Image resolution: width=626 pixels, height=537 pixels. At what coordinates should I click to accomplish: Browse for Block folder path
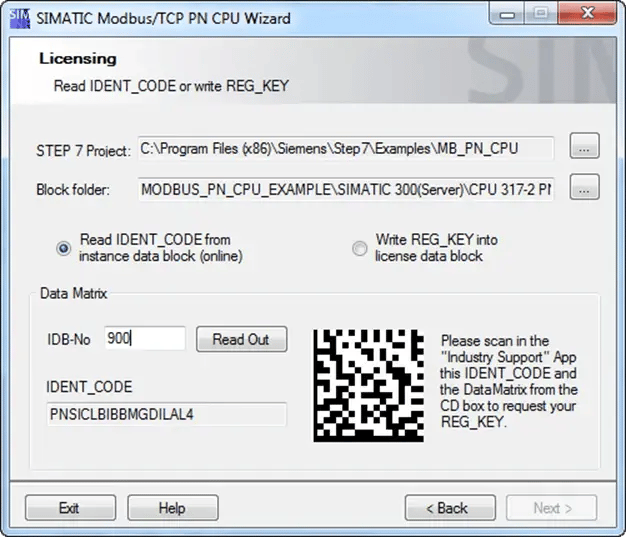584,186
